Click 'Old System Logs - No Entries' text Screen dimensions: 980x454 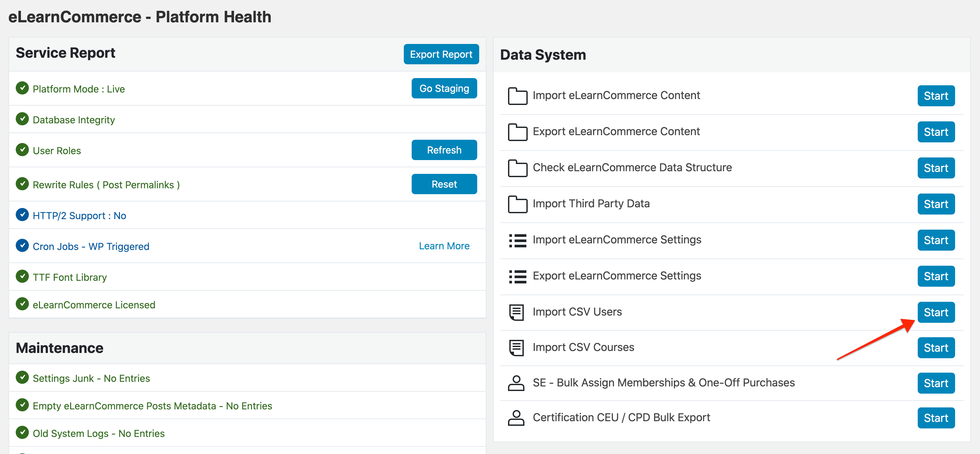point(99,434)
